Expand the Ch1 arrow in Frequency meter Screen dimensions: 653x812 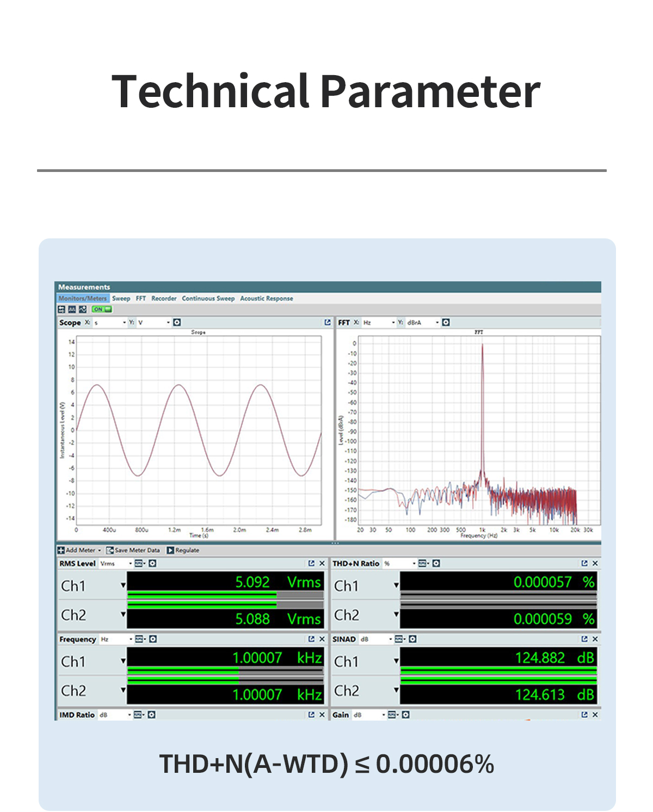[124, 661]
